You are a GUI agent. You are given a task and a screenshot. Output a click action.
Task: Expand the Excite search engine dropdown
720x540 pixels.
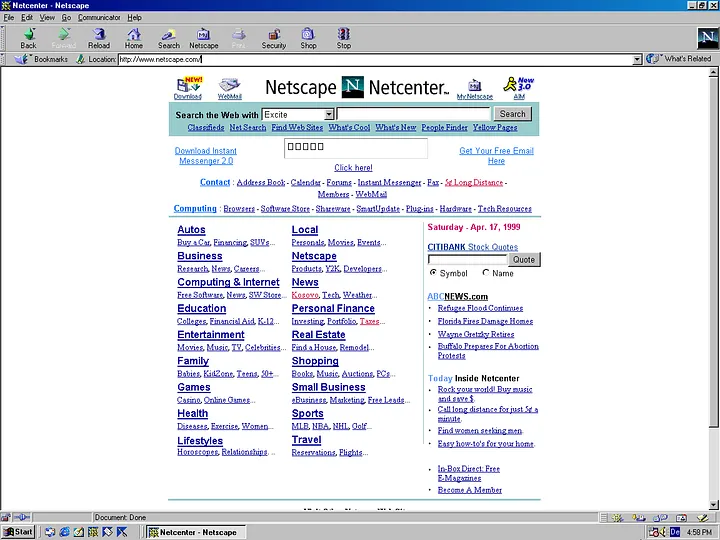(x=329, y=114)
